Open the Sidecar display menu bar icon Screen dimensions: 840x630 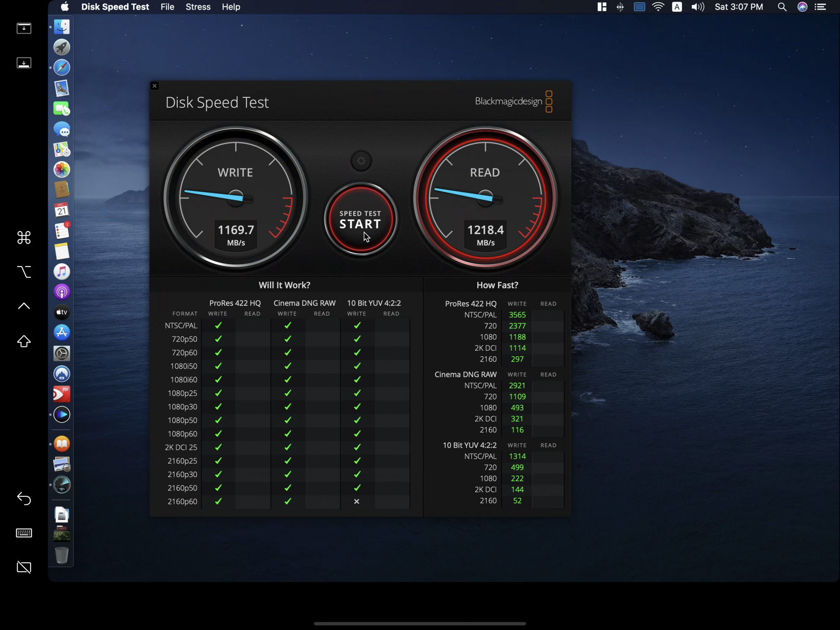(639, 7)
